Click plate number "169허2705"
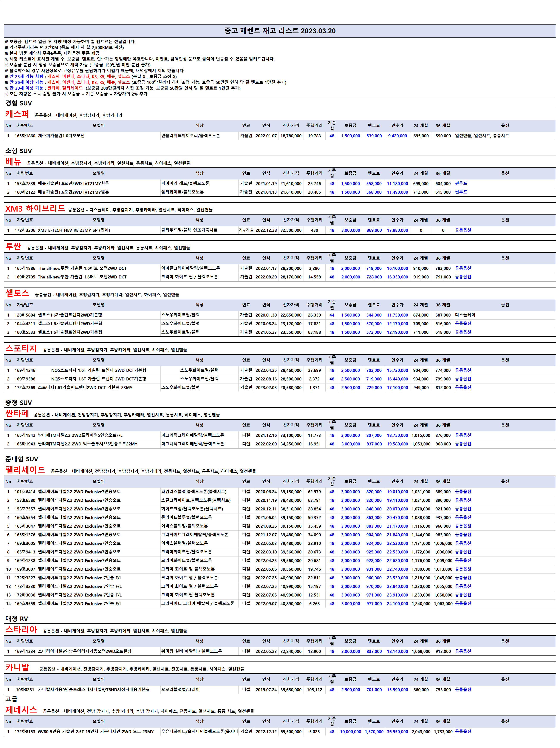The width and height of the screenshot is (560, 748). click(x=25, y=277)
